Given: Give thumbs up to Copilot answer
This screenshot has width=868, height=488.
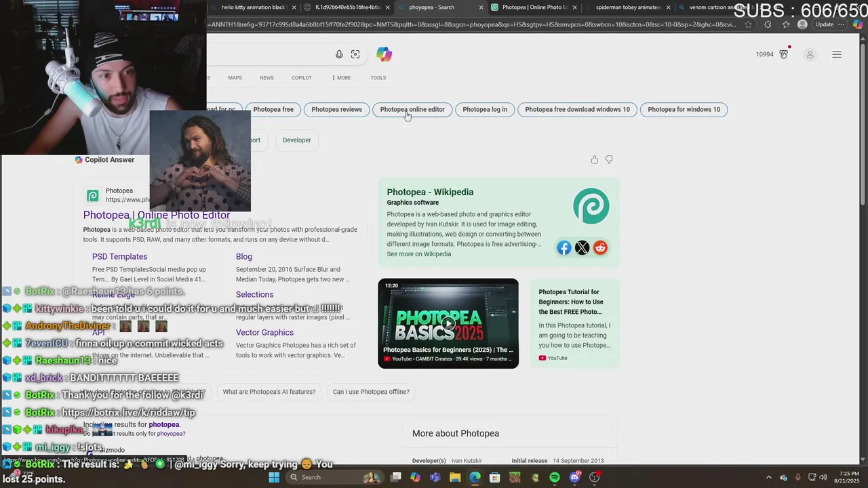Looking at the screenshot, I should 594,159.
